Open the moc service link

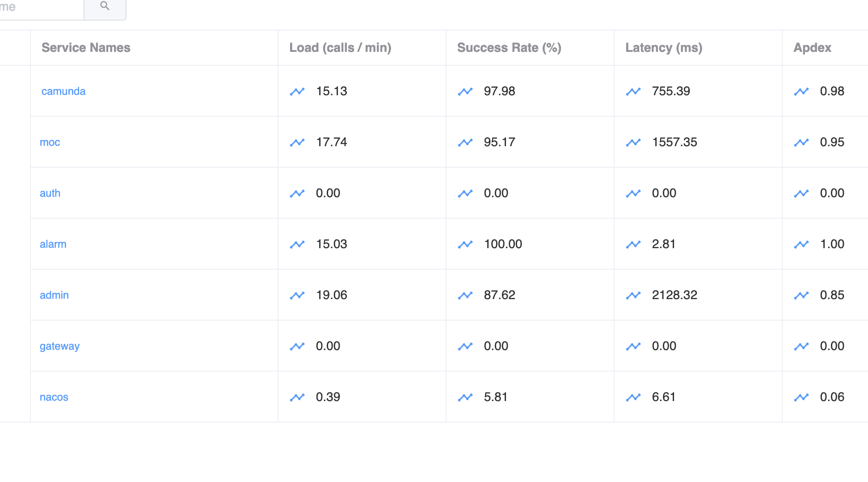(x=50, y=142)
